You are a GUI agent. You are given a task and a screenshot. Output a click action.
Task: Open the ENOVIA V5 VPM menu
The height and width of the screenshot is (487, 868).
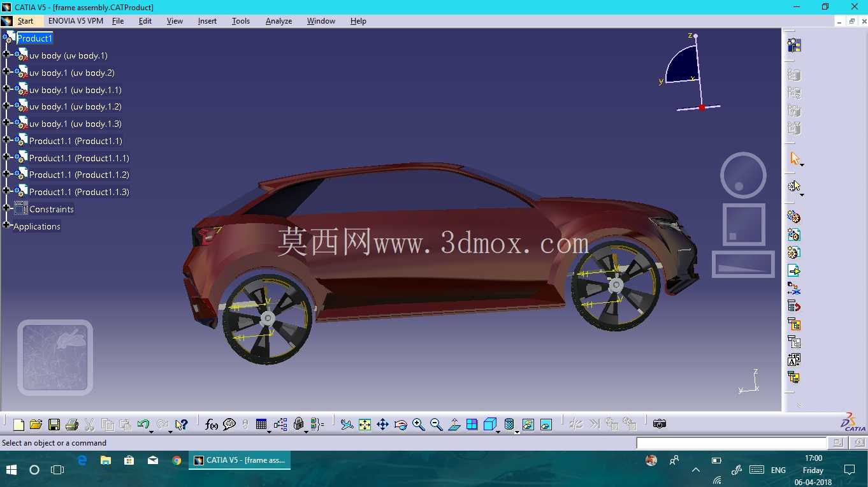point(76,21)
